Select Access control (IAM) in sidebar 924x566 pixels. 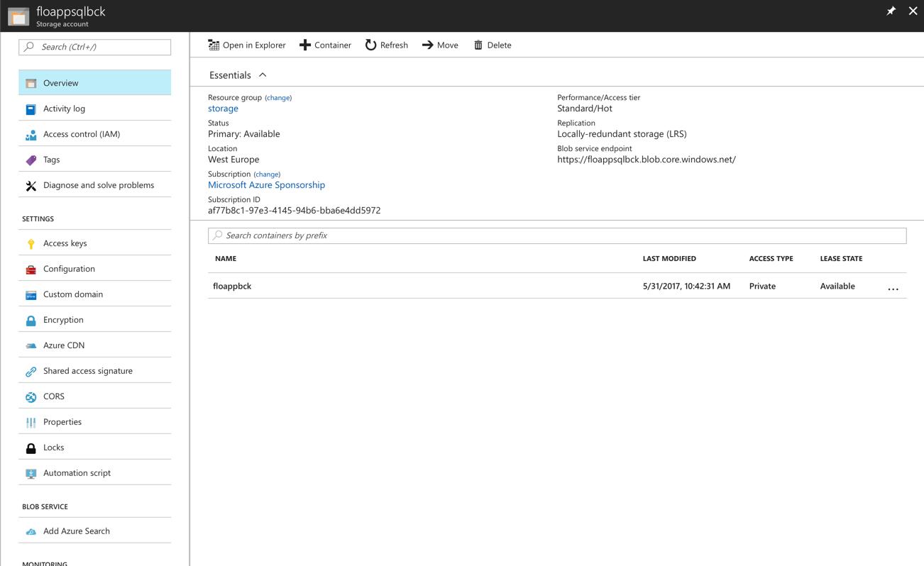[x=95, y=134]
